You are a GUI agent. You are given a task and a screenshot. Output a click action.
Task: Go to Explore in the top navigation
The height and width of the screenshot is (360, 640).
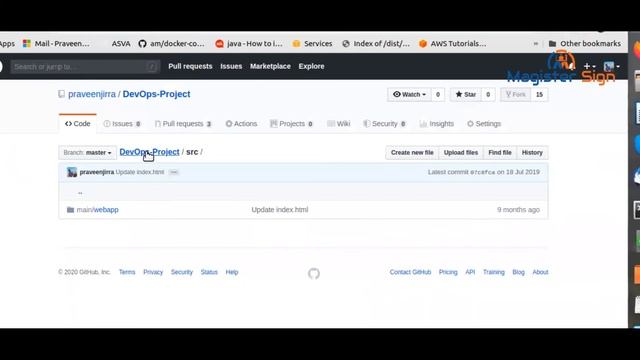[311, 66]
